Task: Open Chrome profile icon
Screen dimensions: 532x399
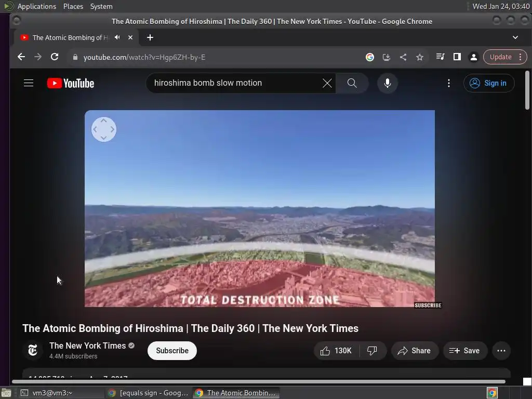Action: pos(474,57)
